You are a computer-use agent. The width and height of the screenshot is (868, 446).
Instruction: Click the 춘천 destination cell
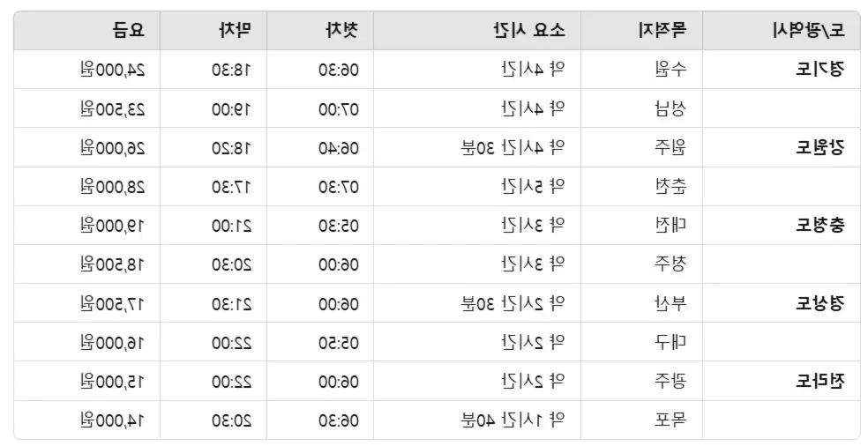(641, 187)
